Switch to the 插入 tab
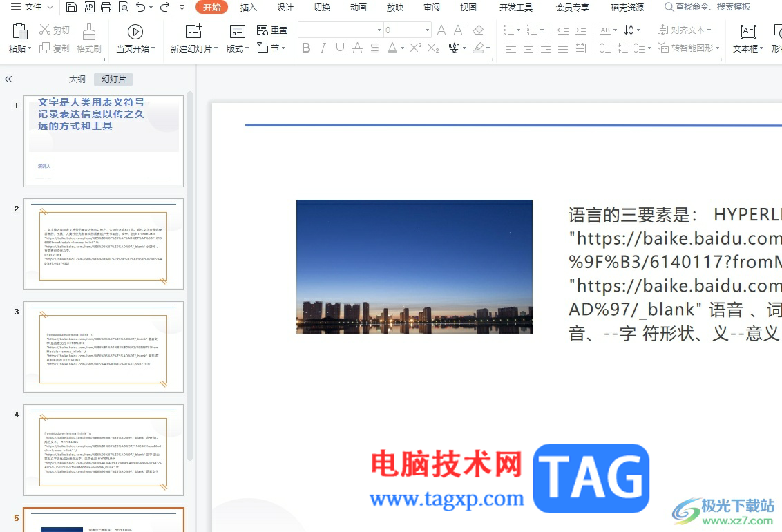782x532 pixels. 249,8
